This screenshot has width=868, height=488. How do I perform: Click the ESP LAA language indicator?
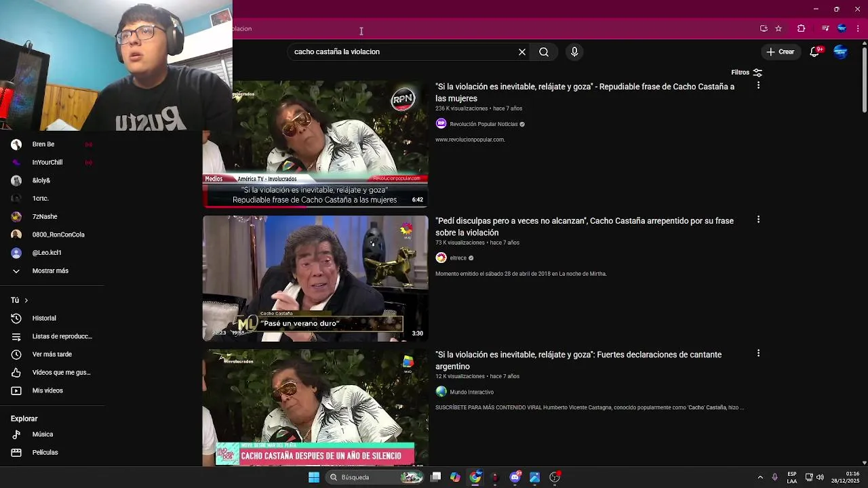click(x=792, y=477)
